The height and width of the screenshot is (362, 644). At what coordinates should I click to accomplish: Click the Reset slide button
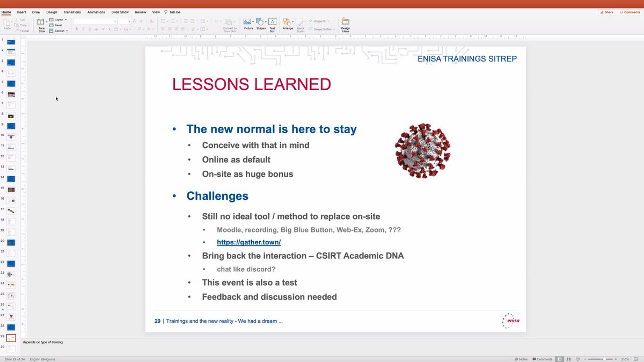[x=56, y=25]
